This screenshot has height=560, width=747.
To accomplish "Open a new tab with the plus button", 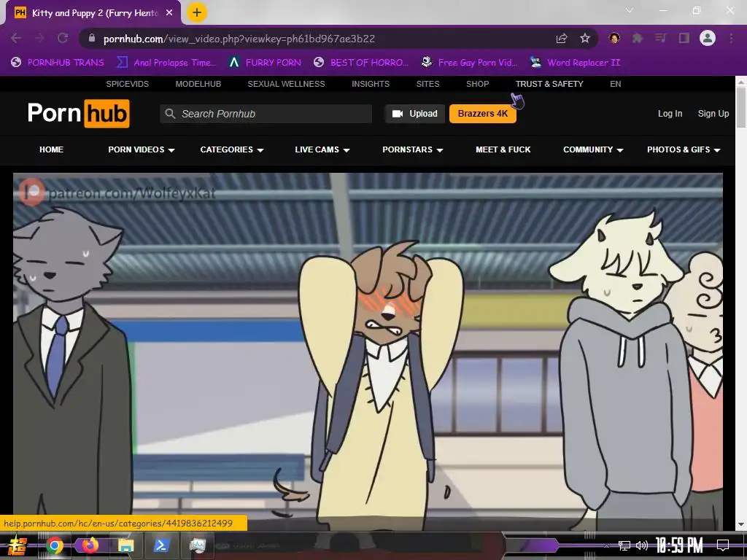I will tap(197, 12).
